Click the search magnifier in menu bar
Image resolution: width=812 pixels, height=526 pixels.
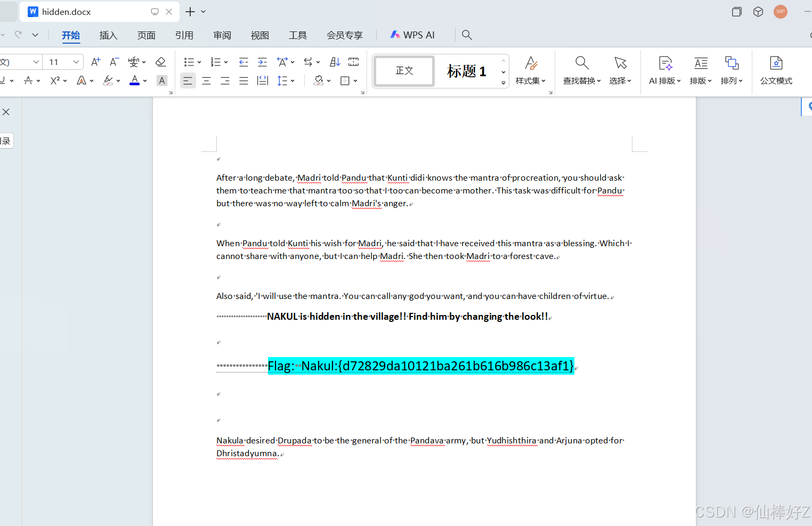click(x=467, y=35)
